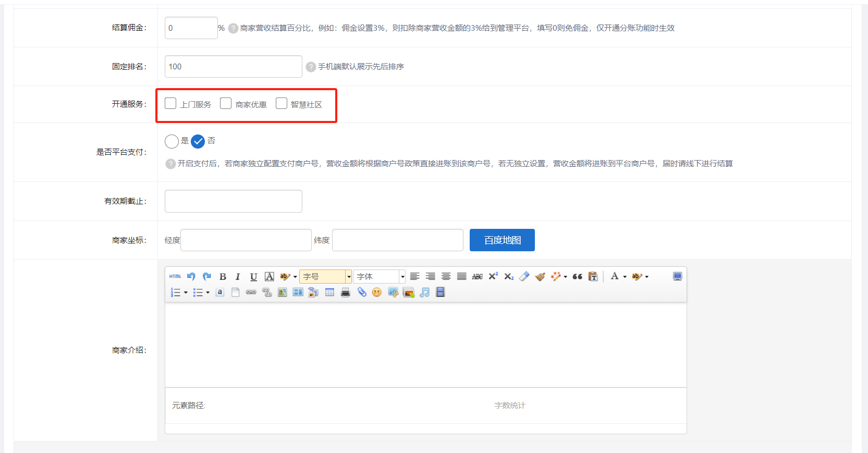Expand the 字体 font family dropdown
Image resolution: width=868 pixels, height=453 pixels.
point(402,277)
